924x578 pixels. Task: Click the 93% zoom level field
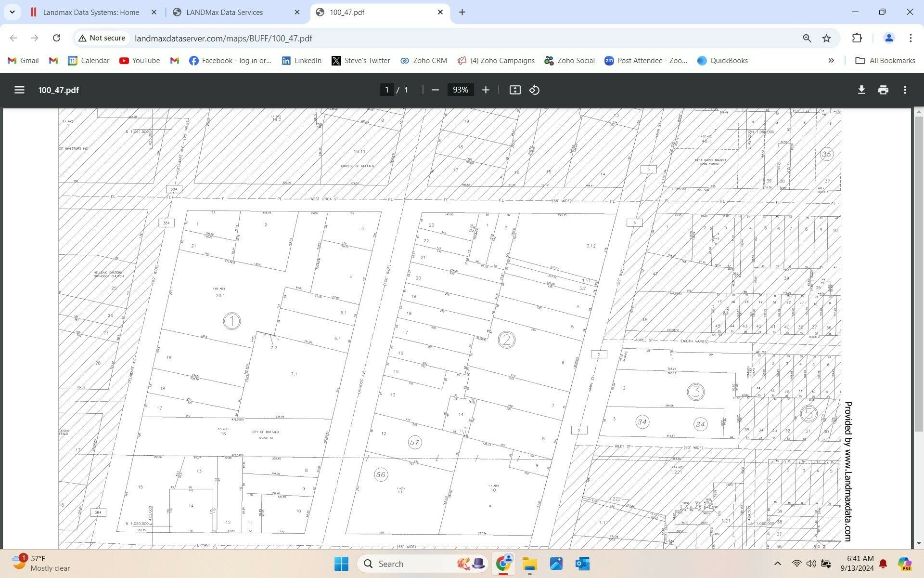point(460,90)
